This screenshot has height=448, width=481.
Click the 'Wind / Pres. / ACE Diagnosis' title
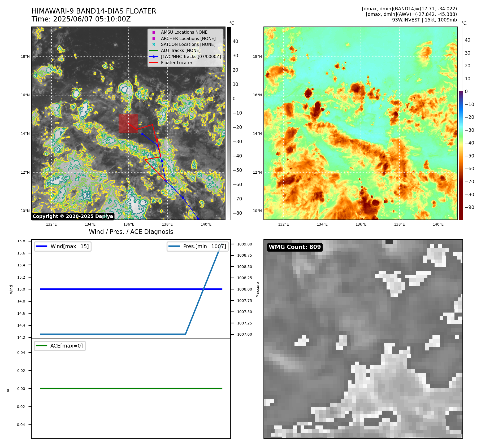pyautogui.click(x=131, y=232)
